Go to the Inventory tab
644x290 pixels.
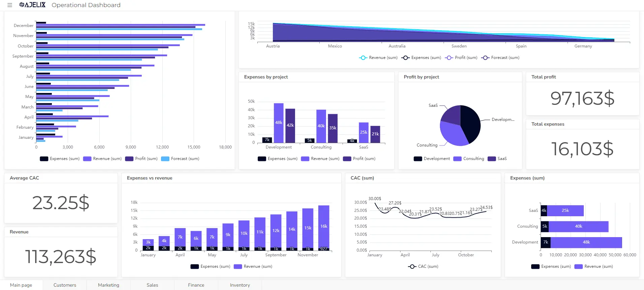[x=240, y=285]
